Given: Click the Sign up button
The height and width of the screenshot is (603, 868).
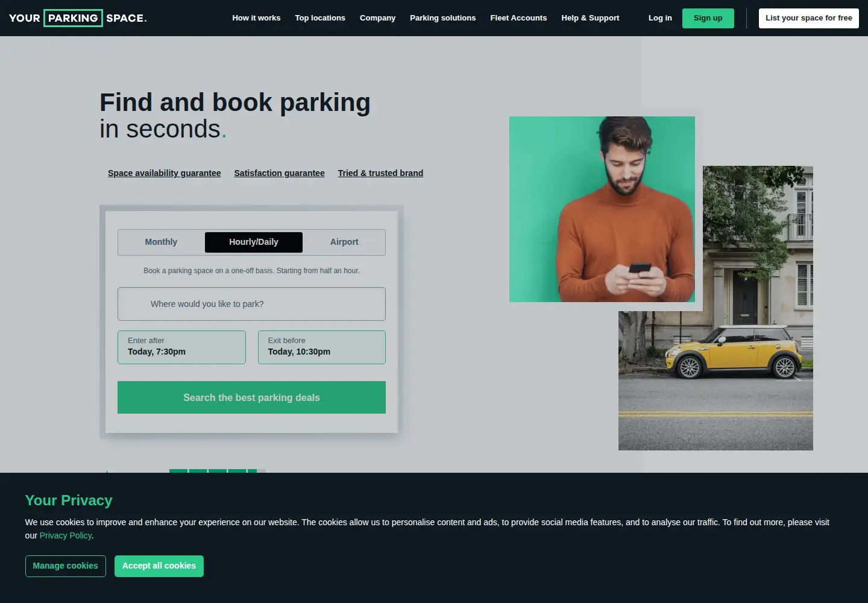Looking at the screenshot, I should click(708, 18).
